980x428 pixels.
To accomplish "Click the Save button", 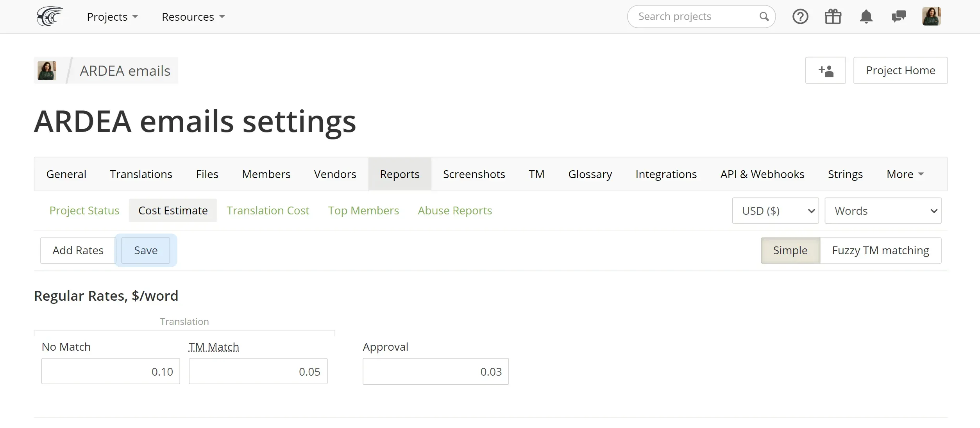I will click(146, 250).
